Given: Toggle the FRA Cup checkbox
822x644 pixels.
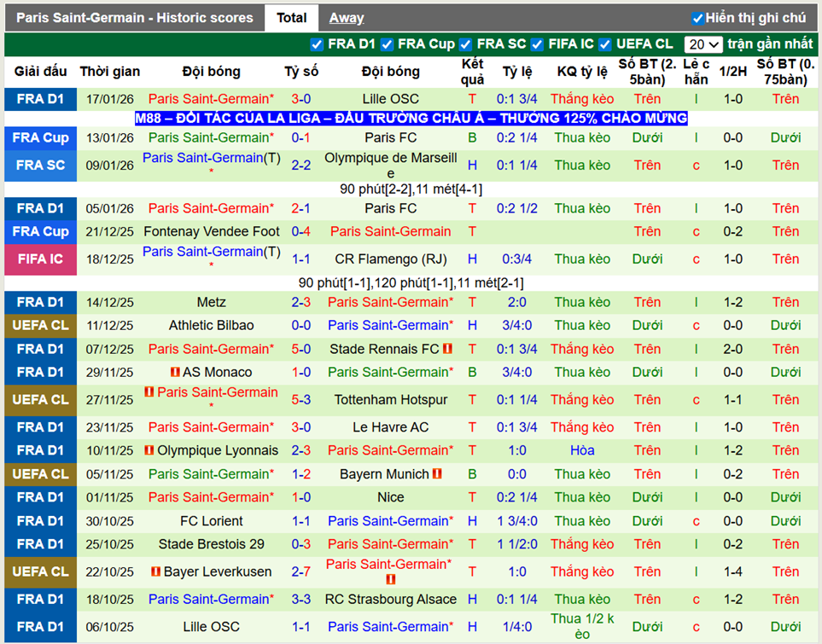Looking at the screenshot, I should [x=387, y=44].
